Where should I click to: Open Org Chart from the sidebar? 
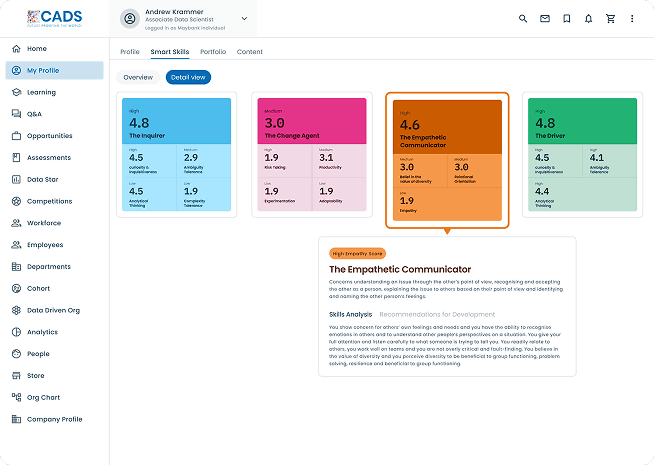pyautogui.click(x=43, y=397)
